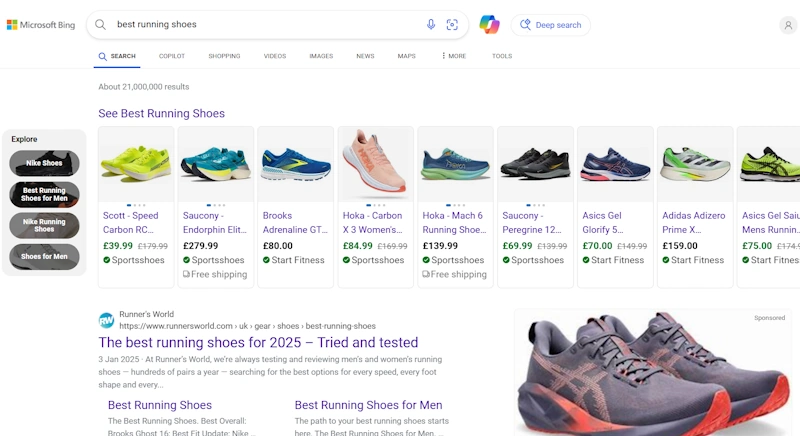Click Runner's World RW site icon
This screenshot has height=436, width=800.
click(x=106, y=320)
